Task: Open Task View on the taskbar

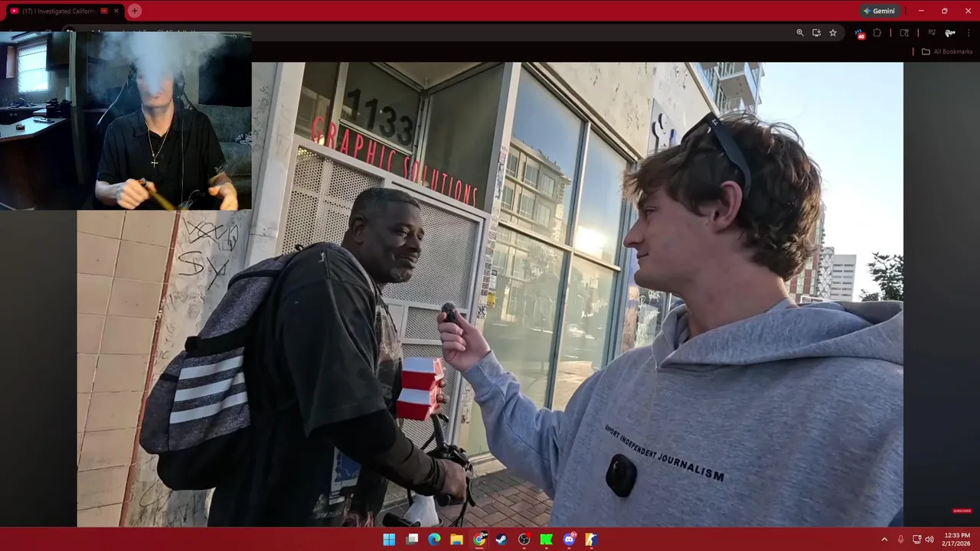Action: 412,540
